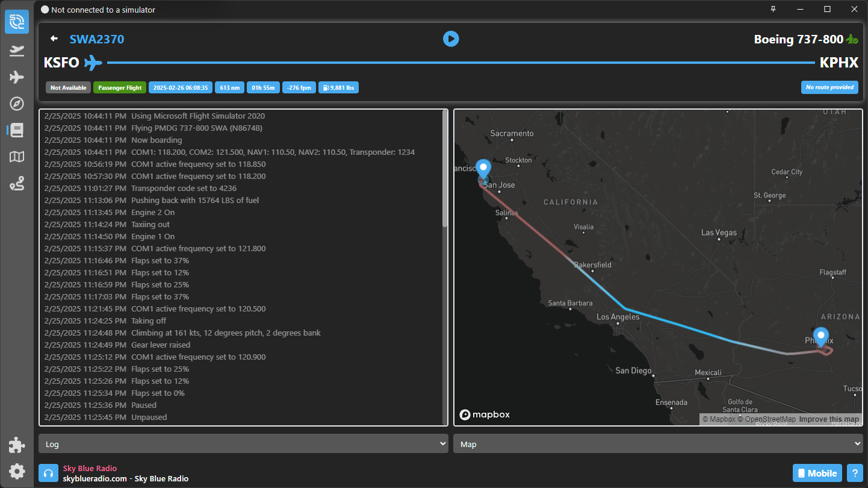Click the back arrow next to SWA2370

point(54,39)
